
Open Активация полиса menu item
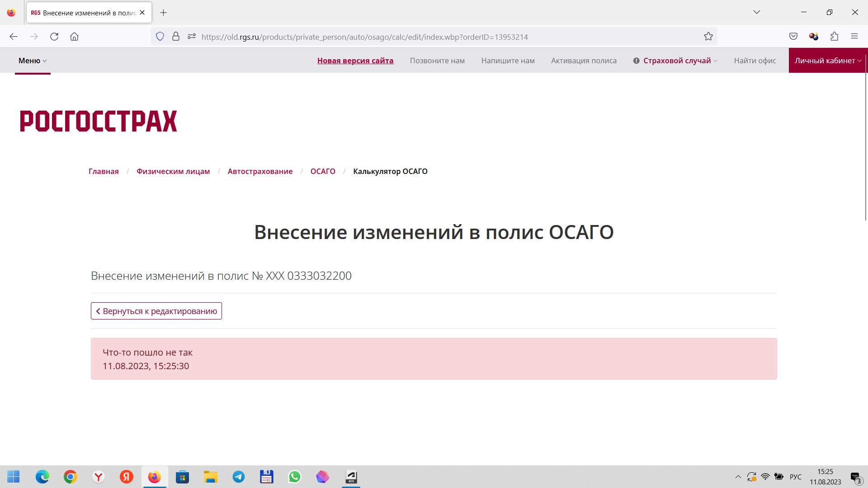click(x=584, y=61)
